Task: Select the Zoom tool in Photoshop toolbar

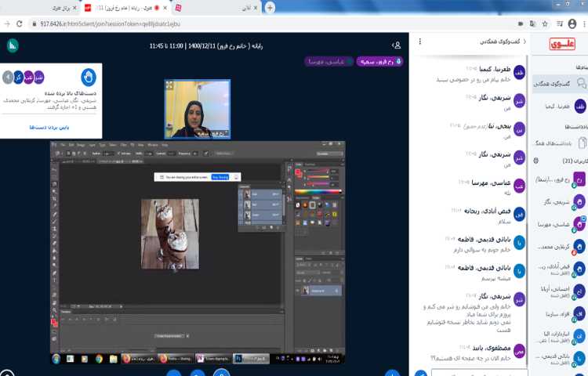Action: [55, 310]
